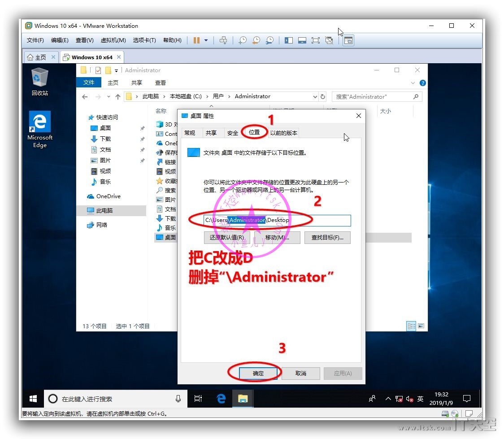The width and height of the screenshot is (504, 439).
Task: Select OneDrive in the navigation pane
Action: pos(104,196)
